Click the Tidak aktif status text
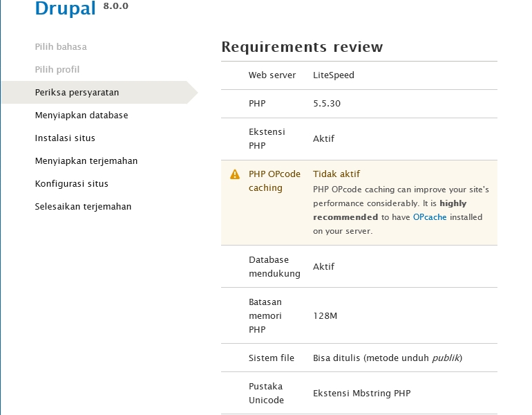Image resolution: width=532 pixels, height=415 pixels. (x=336, y=174)
